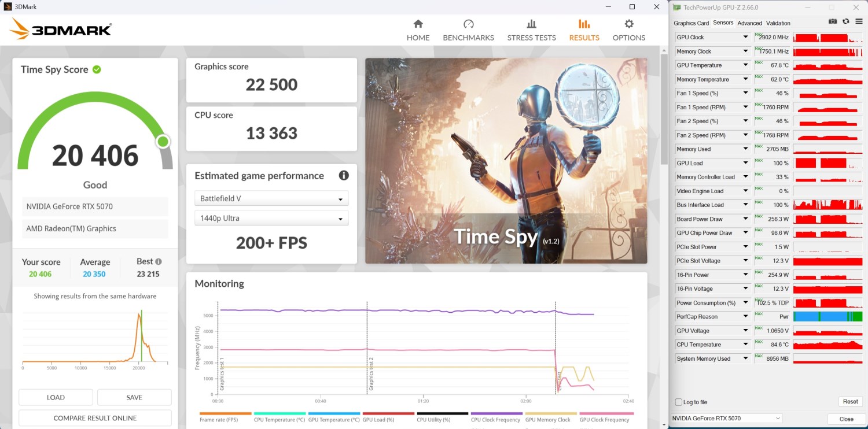
Task: Enable the Log to file checkbox
Action: click(x=679, y=402)
